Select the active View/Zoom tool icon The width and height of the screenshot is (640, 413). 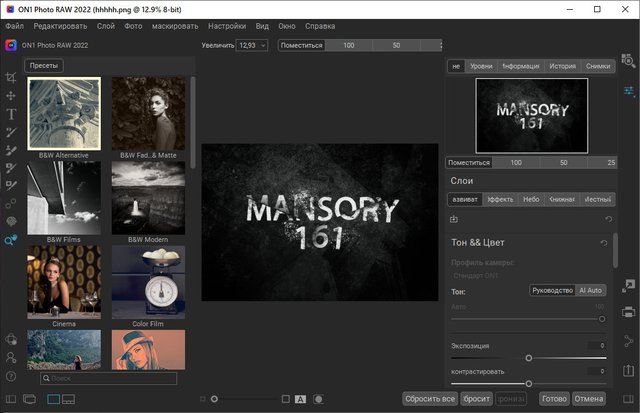coord(11,240)
